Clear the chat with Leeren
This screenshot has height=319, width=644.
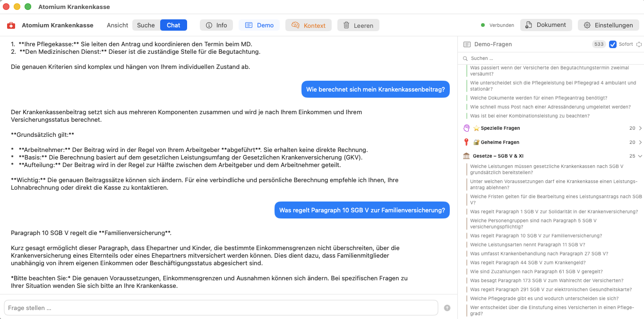click(358, 25)
